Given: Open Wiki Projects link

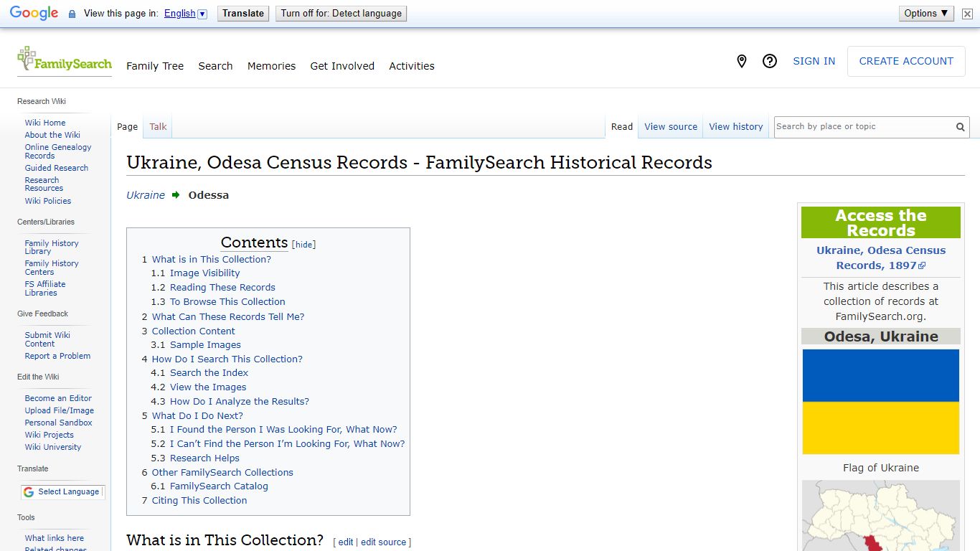Looking at the screenshot, I should point(49,435).
